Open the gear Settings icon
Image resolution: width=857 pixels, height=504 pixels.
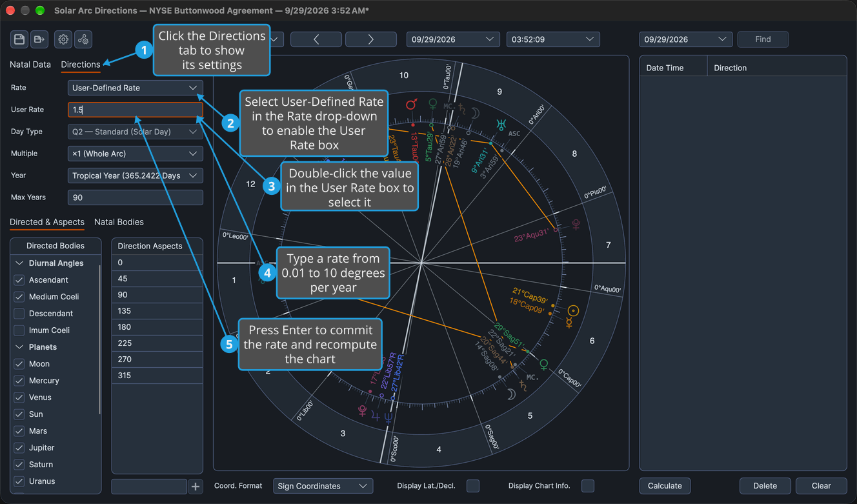tap(63, 39)
